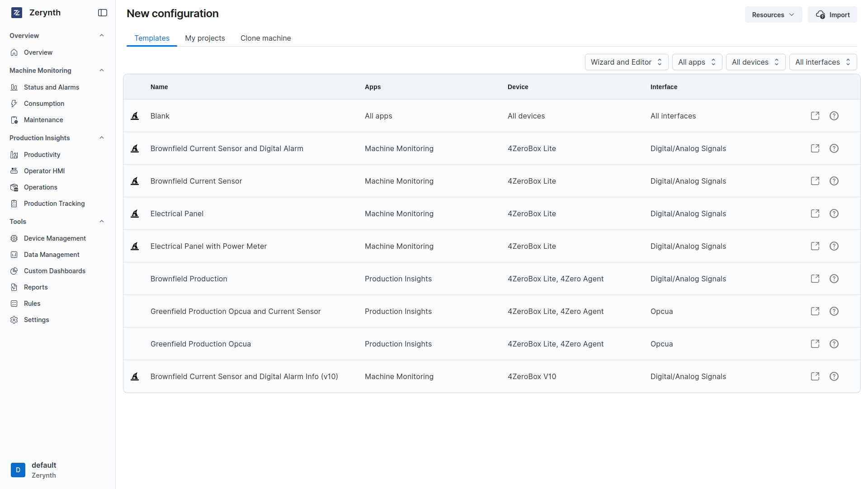Open the Wizard and Editor filter dropdown
This screenshot has width=868, height=489.
(626, 62)
